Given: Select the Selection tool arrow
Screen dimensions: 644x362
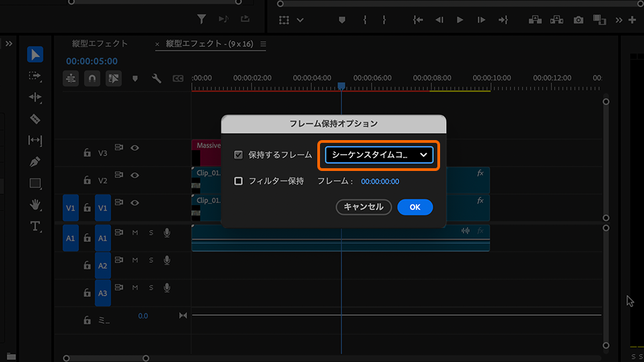Looking at the screenshot, I should pyautogui.click(x=35, y=54).
